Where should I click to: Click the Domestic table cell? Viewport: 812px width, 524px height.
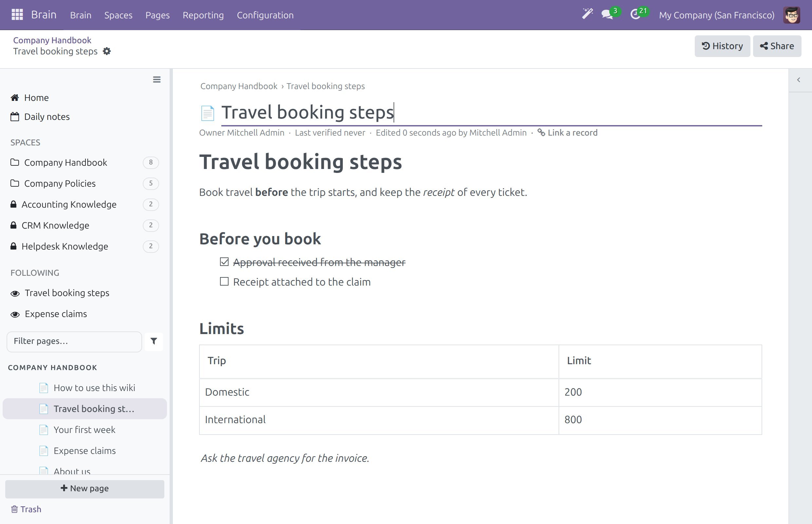379,393
